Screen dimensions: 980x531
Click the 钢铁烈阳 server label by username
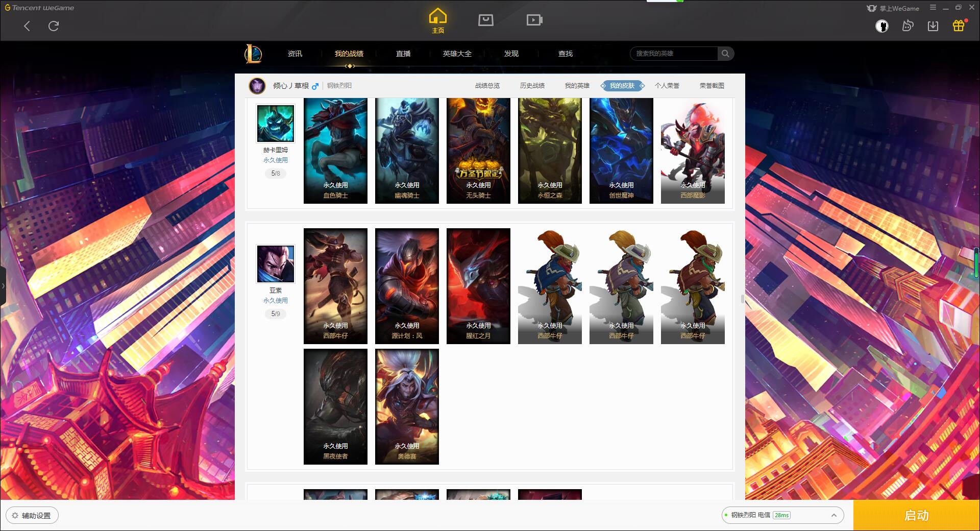point(339,86)
